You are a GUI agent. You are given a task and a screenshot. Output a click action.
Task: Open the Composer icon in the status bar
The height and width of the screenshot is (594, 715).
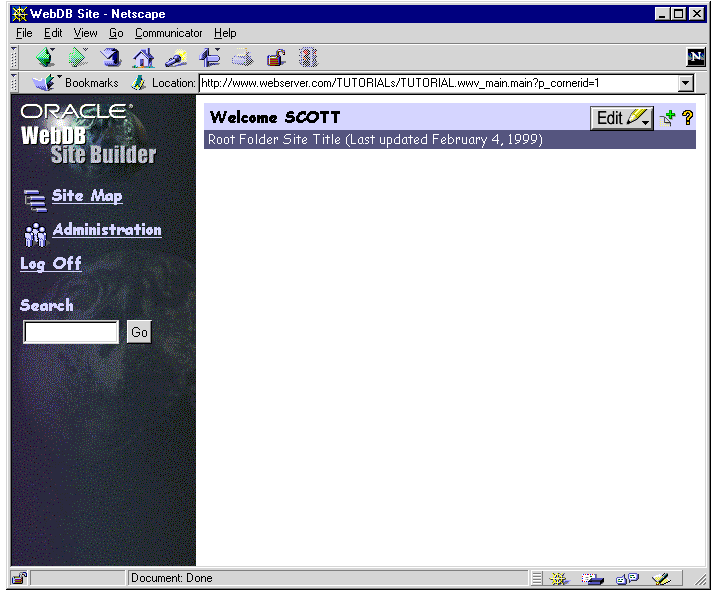pos(660,578)
